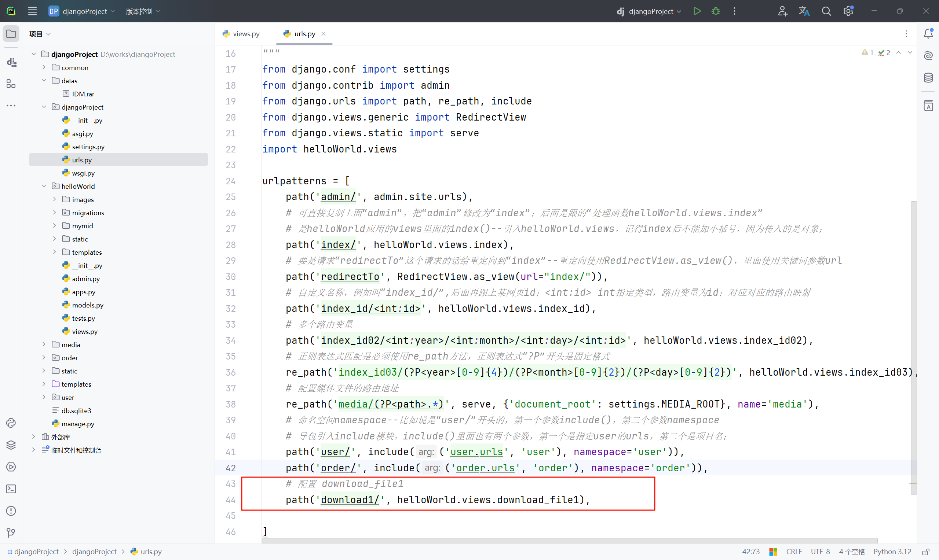The image size is (939, 560).
Task: Open more run actions menu
Action: [x=734, y=11]
